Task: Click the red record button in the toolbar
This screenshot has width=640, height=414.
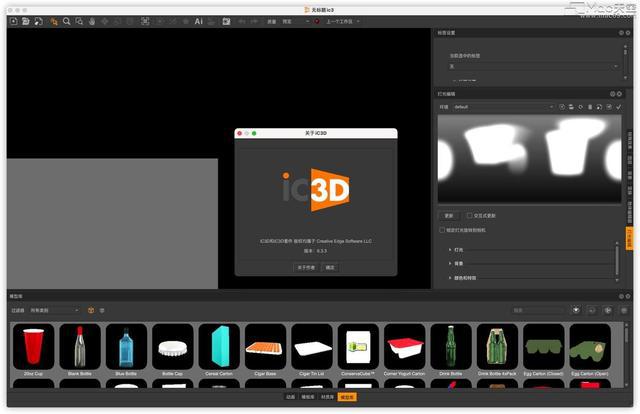Action: coord(317,21)
